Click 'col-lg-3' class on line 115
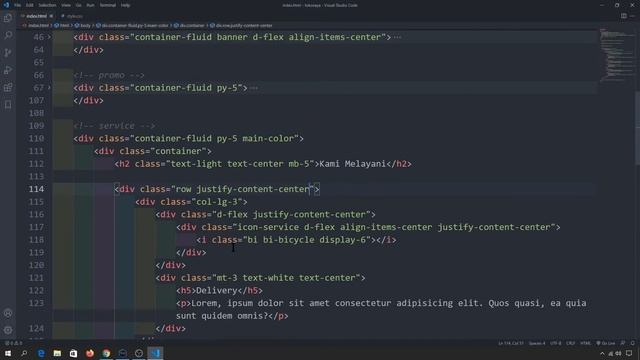The image size is (640, 360). (x=217, y=202)
